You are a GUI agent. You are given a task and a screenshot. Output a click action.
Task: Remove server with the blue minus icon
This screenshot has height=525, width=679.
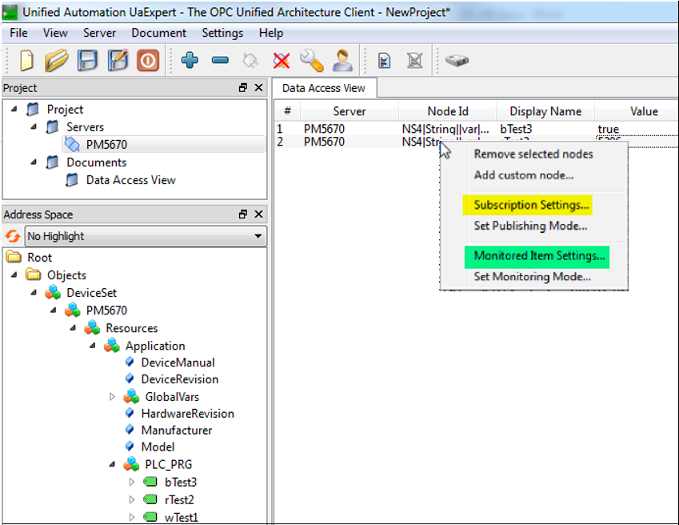point(220,60)
